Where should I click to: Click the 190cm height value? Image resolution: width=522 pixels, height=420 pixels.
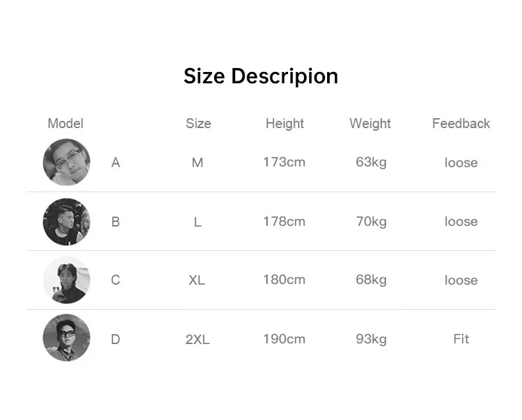point(284,339)
